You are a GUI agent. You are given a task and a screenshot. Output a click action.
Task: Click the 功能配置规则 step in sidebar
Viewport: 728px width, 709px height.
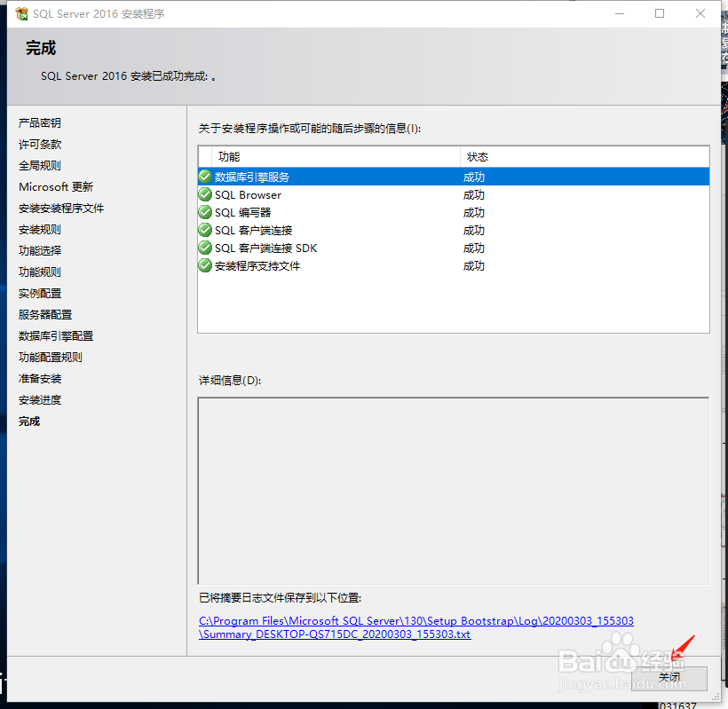(x=51, y=358)
